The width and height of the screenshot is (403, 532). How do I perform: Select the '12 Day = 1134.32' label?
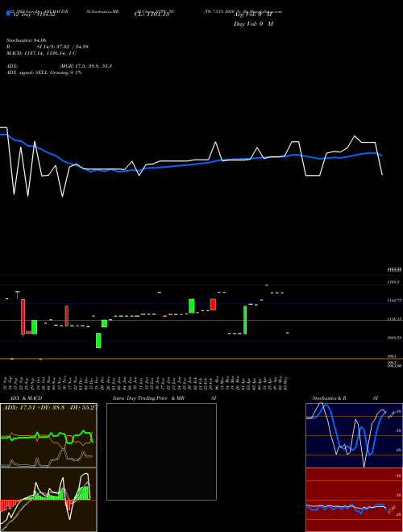pyautogui.click(x=34, y=15)
